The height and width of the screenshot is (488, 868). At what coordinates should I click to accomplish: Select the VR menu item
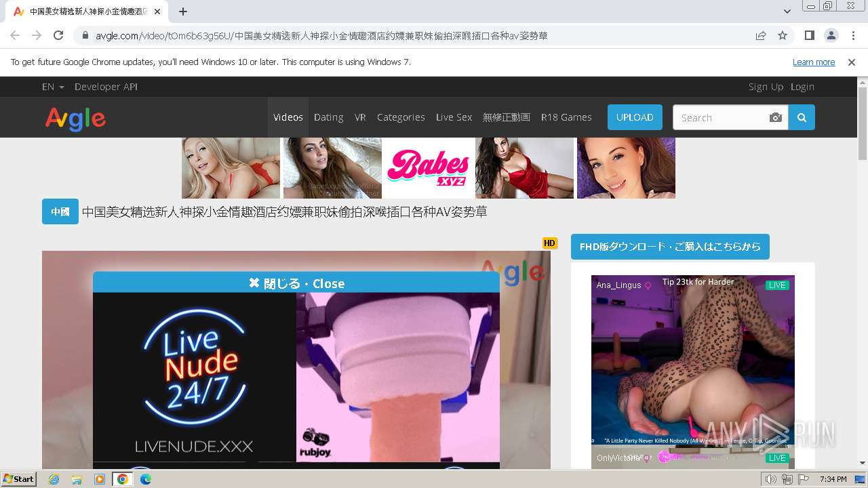360,117
